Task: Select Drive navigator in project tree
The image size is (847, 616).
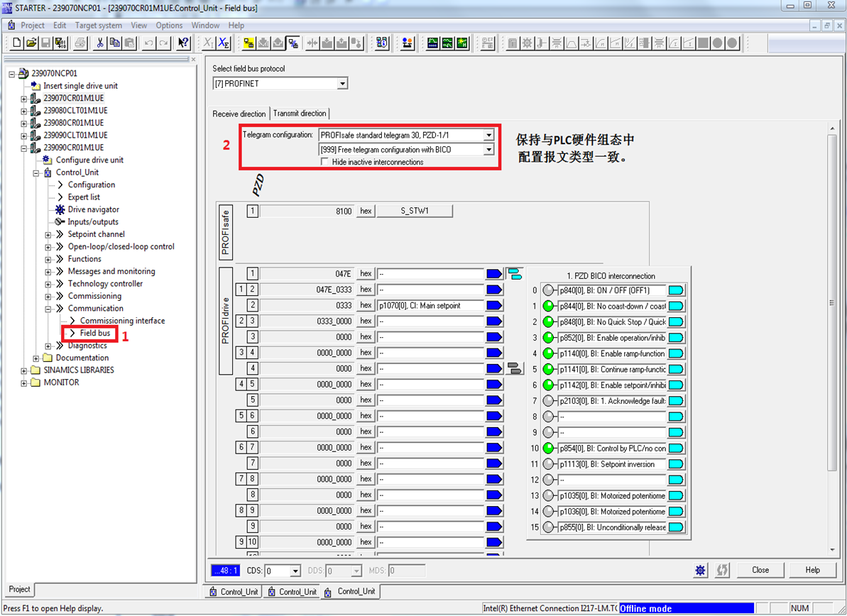Action: point(93,209)
